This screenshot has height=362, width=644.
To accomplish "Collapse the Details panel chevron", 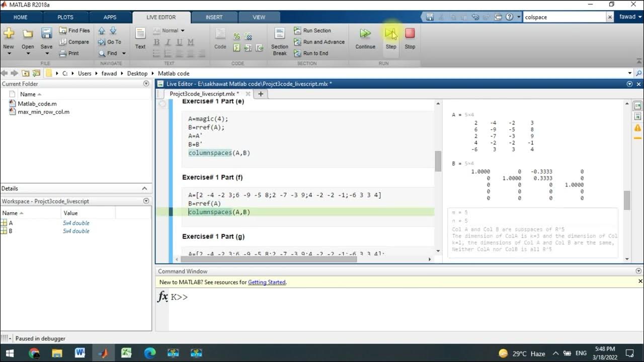I will click(144, 189).
